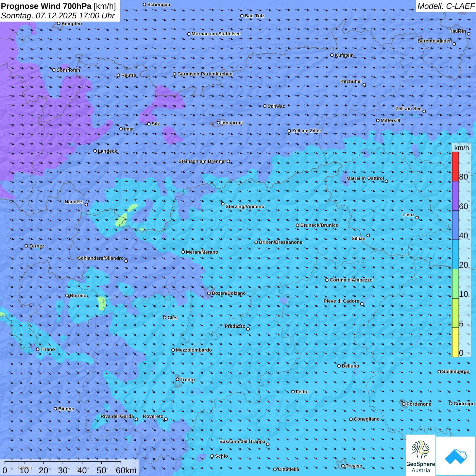This screenshot has height=476, width=476.
Task: Click the Zell am See label
Action: pyautogui.click(x=408, y=108)
